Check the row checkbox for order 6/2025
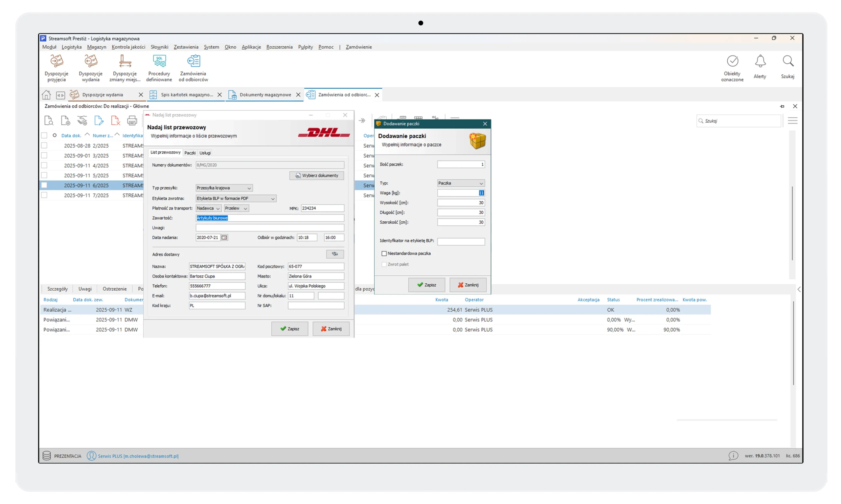This screenshot has height=504, width=841. pos(44,185)
